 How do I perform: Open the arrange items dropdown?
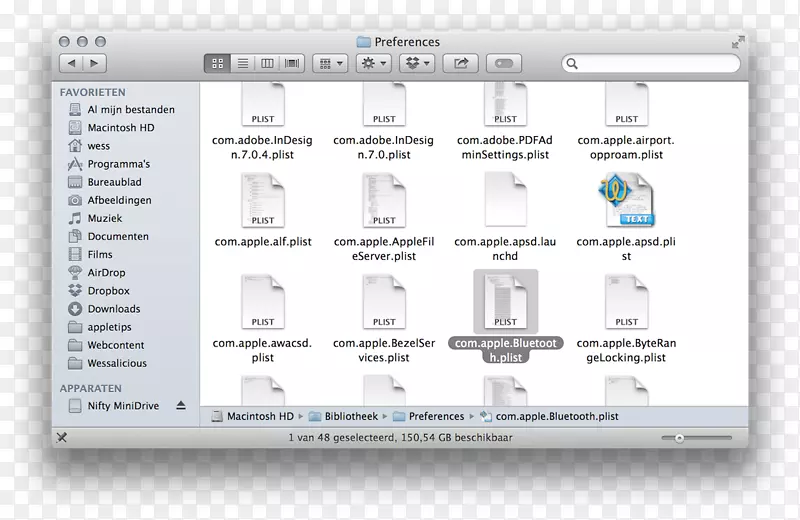coord(330,63)
